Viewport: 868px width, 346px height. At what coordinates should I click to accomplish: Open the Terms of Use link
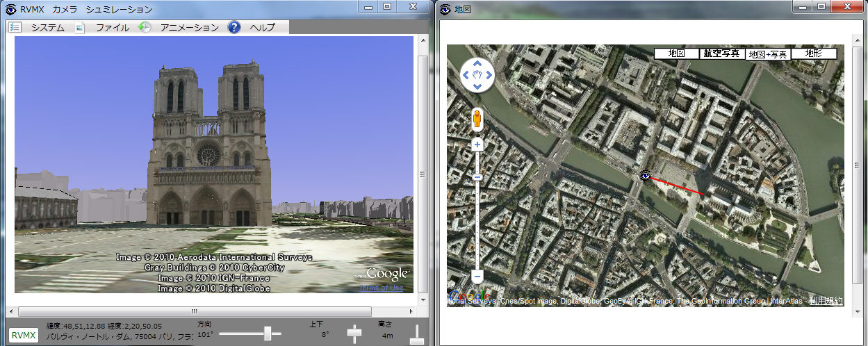click(381, 288)
